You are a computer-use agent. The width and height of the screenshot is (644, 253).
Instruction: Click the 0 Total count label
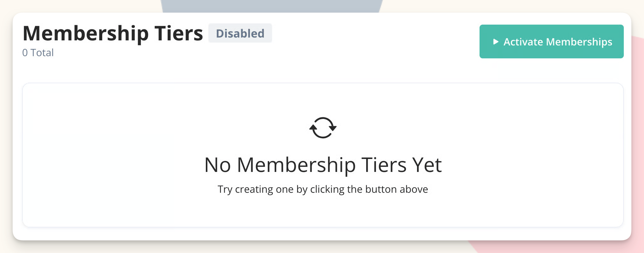[x=38, y=53]
